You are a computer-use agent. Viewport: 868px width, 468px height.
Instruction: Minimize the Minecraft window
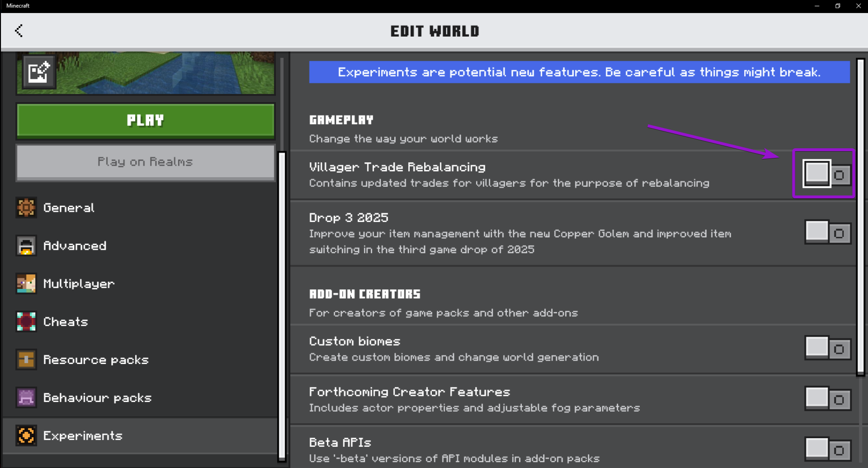tap(817, 6)
